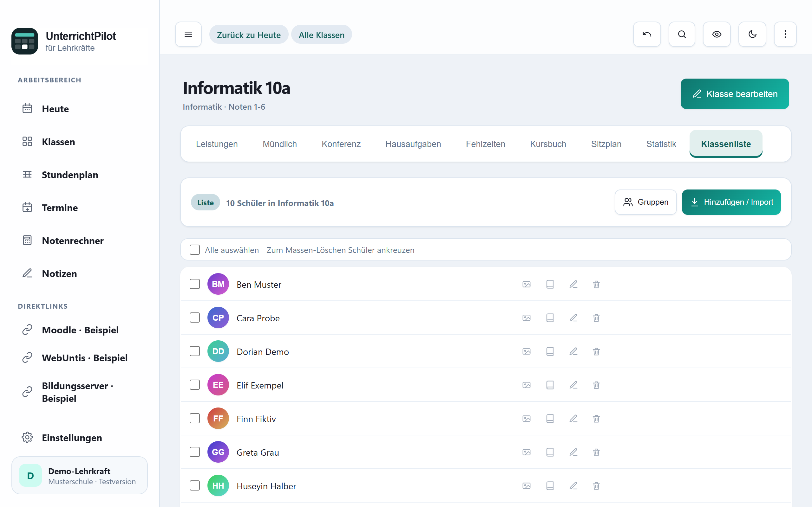Tick the checkbox beside Ben Muster
The height and width of the screenshot is (507, 812).
pyautogui.click(x=195, y=284)
